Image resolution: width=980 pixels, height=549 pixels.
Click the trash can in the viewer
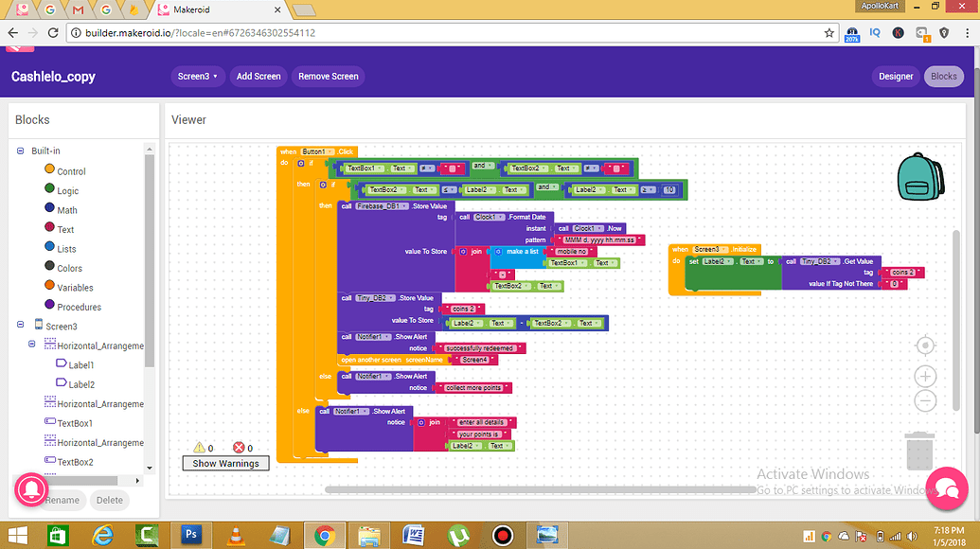tap(919, 450)
